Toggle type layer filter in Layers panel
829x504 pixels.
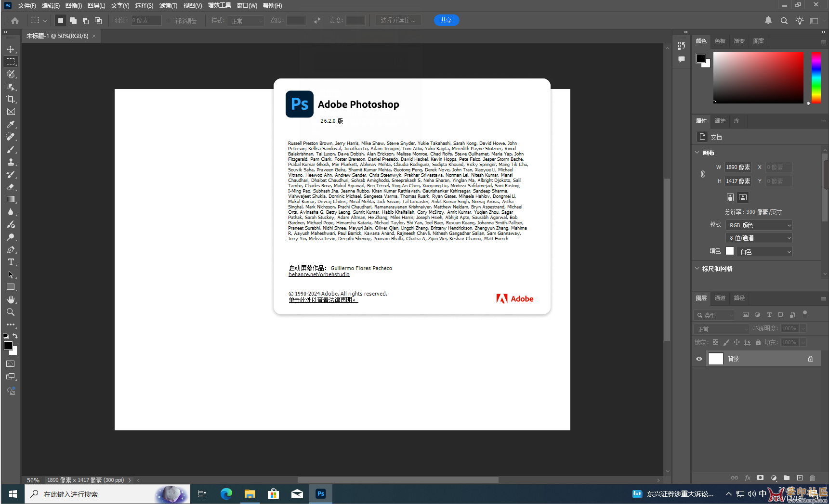[x=769, y=315]
